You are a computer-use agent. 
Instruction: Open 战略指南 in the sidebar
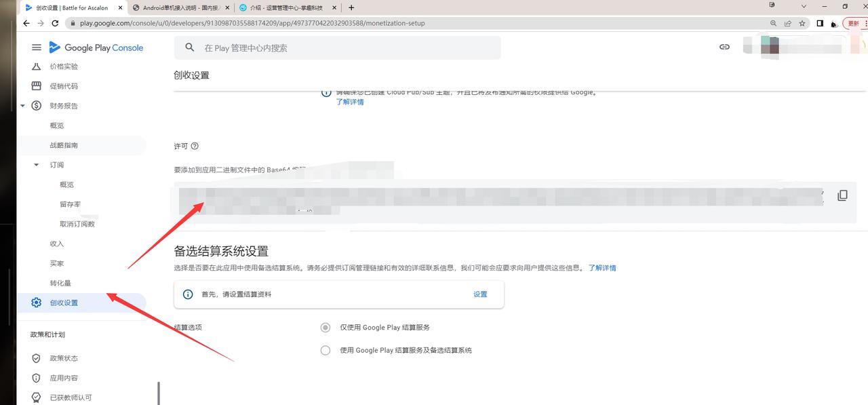(x=64, y=145)
